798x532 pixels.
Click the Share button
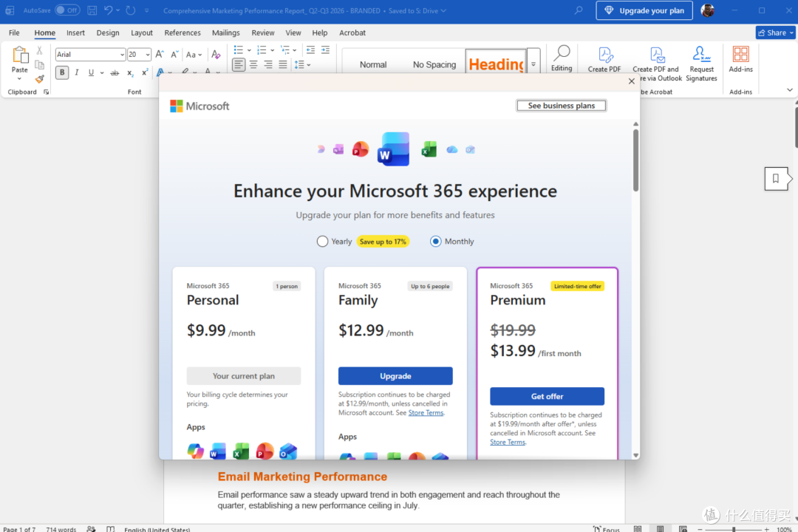tap(776, 33)
